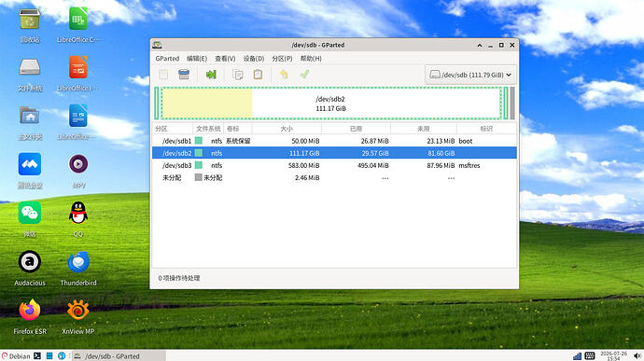Click the taskbar date and time clock
644x361 pixels.
point(613,356)
